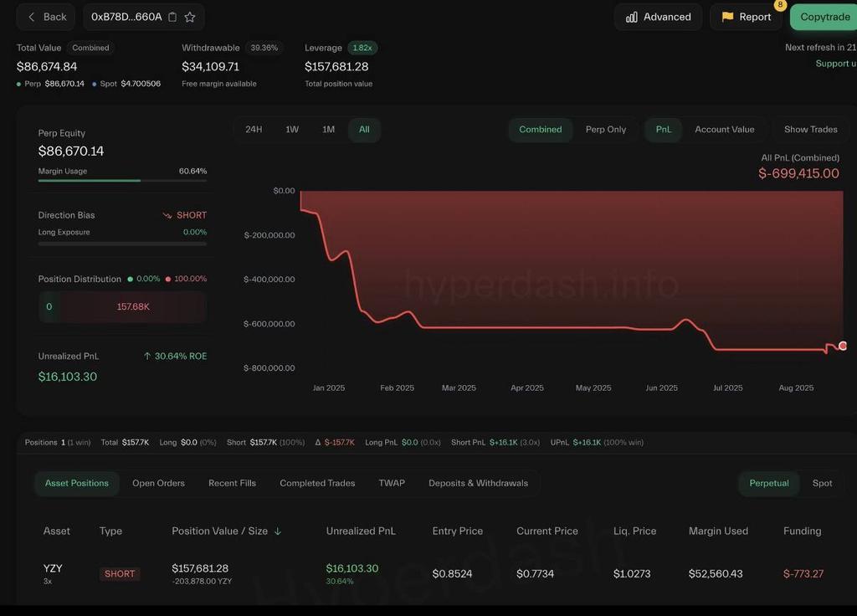Click the Long Exposure bar

click(122, 244)
